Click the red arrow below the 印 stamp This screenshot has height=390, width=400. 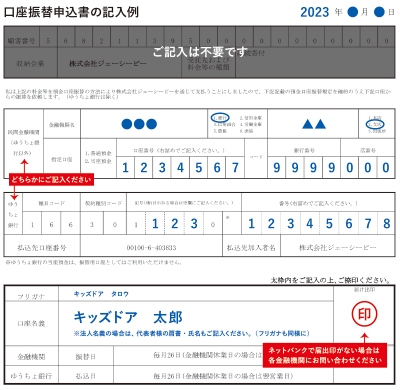[365, 338]
